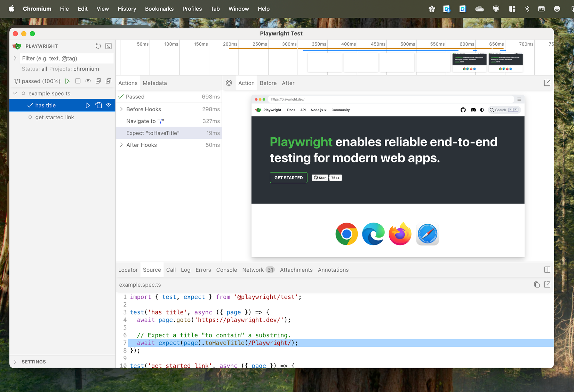Enable watch mode eye for all tests
This screenshot has width=574, height=392.
click(88, 81)
